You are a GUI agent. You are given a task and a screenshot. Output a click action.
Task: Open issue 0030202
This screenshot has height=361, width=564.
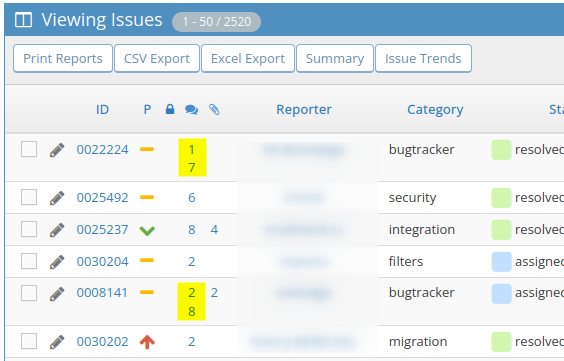point(103,341)
